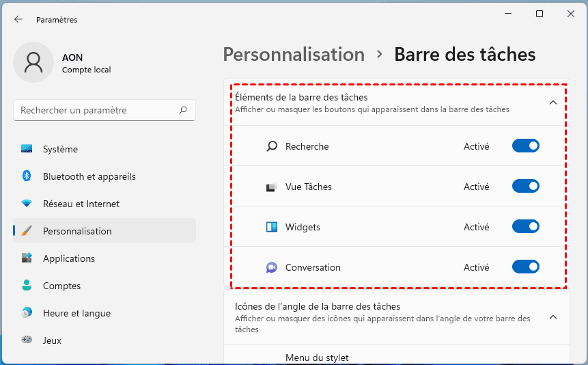588x365 pixels.
Task: Click the Heure et langue clock icon
Action: tap(27, 313)
